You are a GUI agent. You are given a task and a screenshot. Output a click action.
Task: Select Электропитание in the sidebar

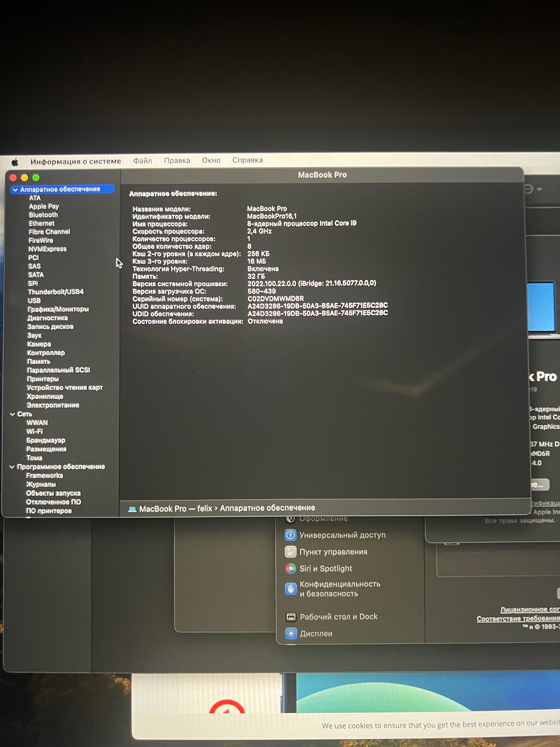click(53, 405)
